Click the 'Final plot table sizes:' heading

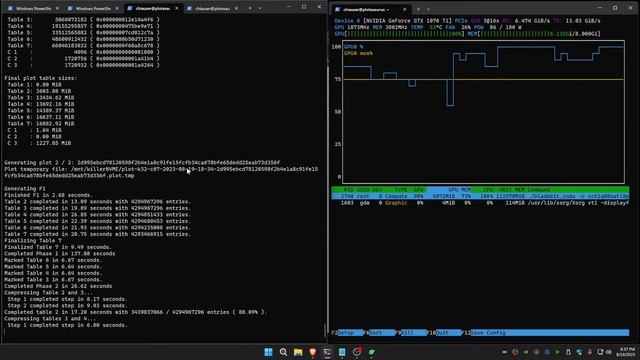pyautogui.click(x=40, y=78)
